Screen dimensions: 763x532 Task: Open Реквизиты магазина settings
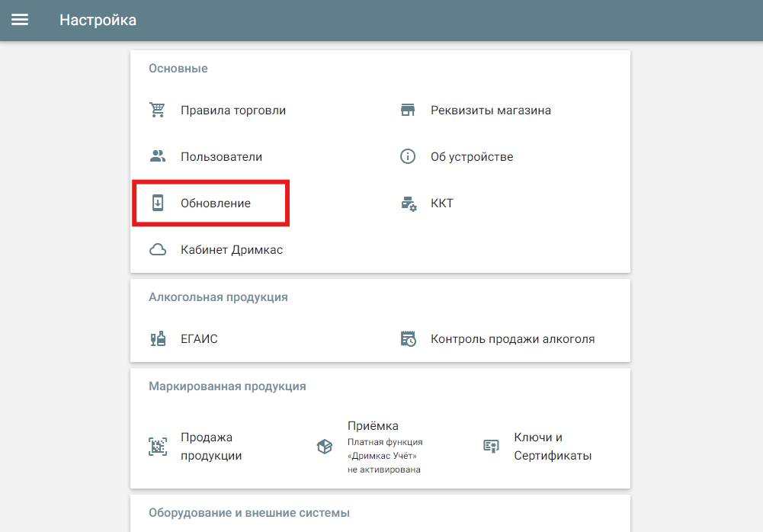tap(491, 110)
